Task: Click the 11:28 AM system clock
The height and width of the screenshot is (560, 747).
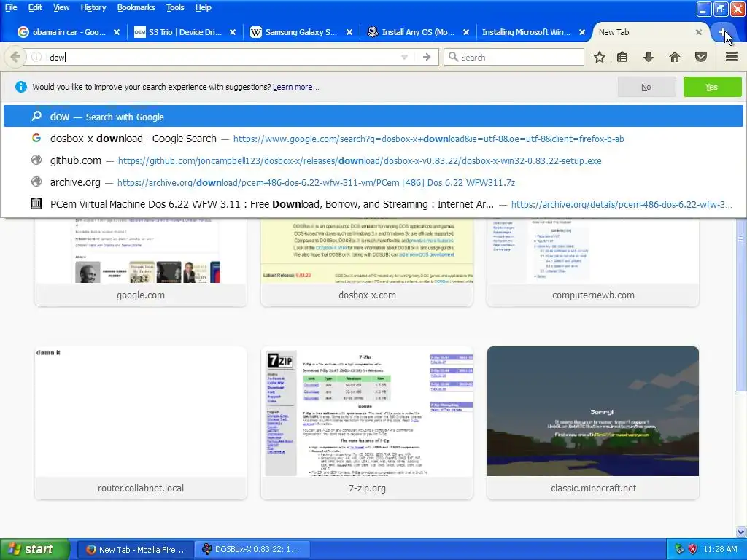Action: (x=720, y=549)
